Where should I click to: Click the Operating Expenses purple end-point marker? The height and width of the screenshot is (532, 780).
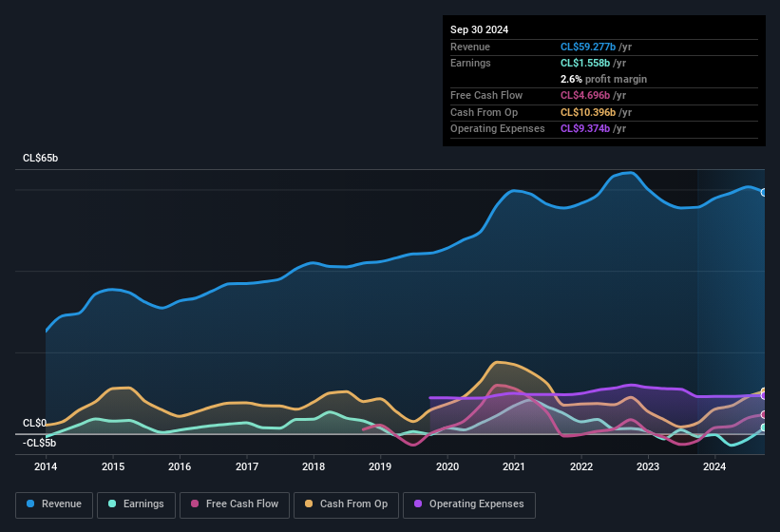[x=764, y=396]
